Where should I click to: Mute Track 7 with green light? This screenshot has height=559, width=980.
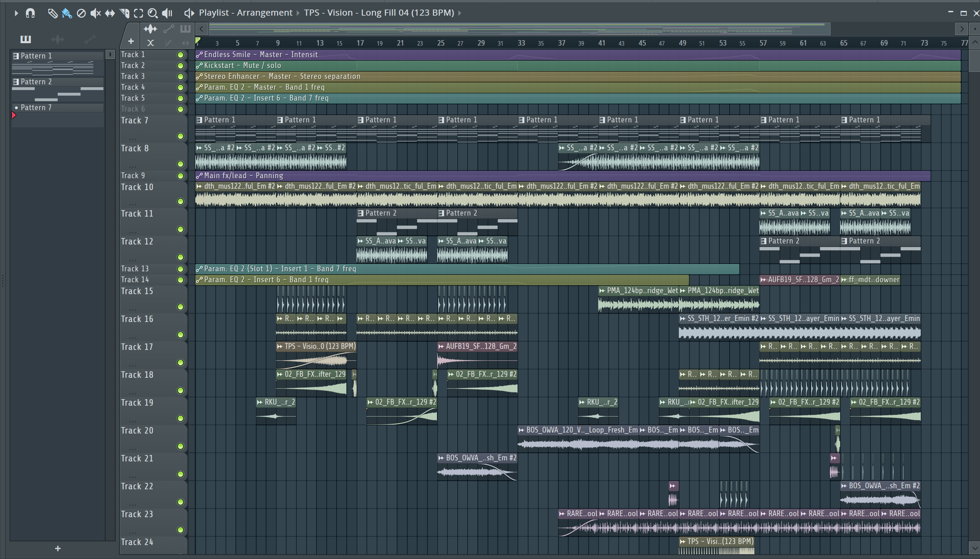pyautogui.click(x=180, y=136)
